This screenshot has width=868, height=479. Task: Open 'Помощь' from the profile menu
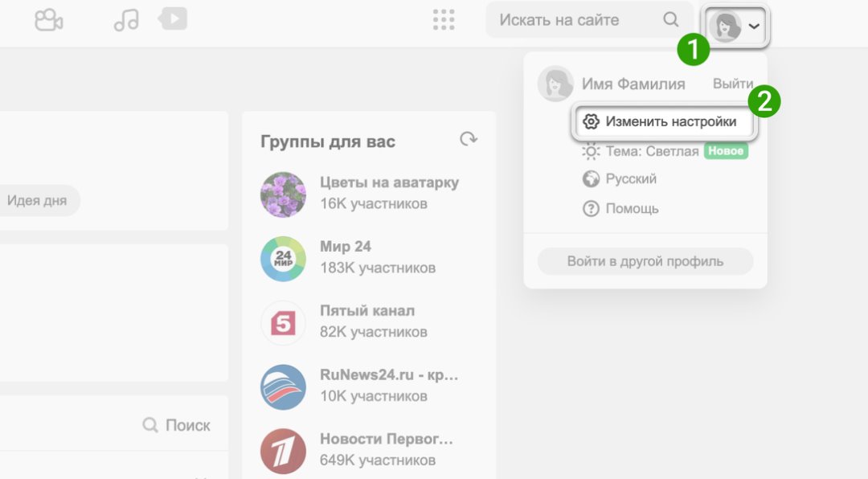pos(632,209)
